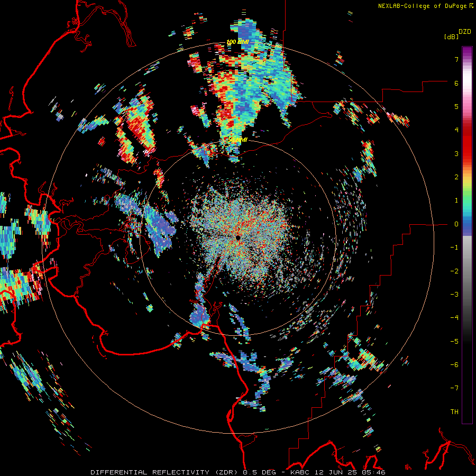Click the 6 value on the color scale
Screen dimensions: 476x476
coord(456,83)
